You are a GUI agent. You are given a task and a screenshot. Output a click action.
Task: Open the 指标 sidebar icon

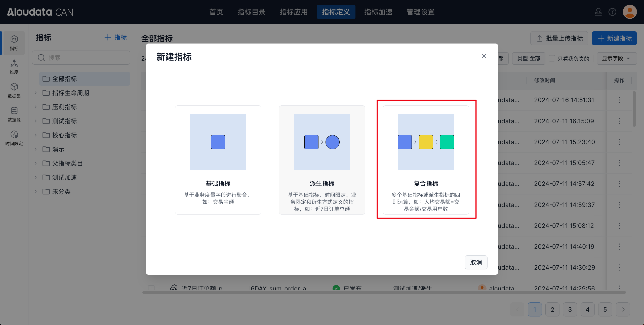pyautogui.click(x=14, y=43)
